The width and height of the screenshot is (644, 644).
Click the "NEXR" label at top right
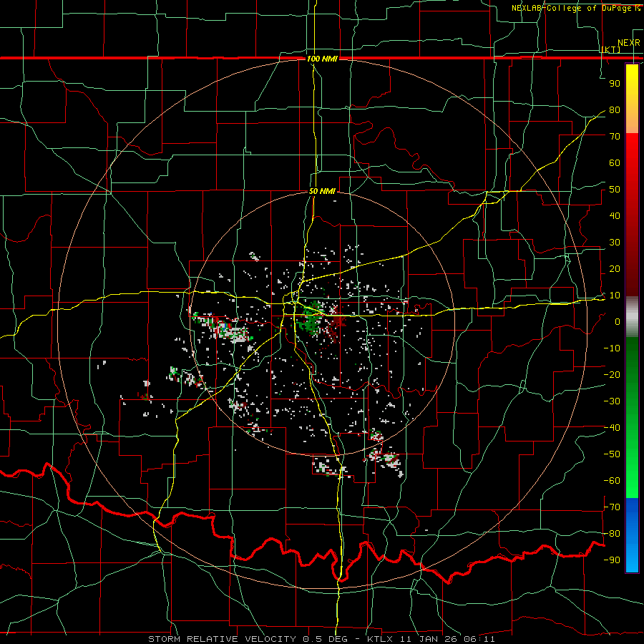coord(629,43)
